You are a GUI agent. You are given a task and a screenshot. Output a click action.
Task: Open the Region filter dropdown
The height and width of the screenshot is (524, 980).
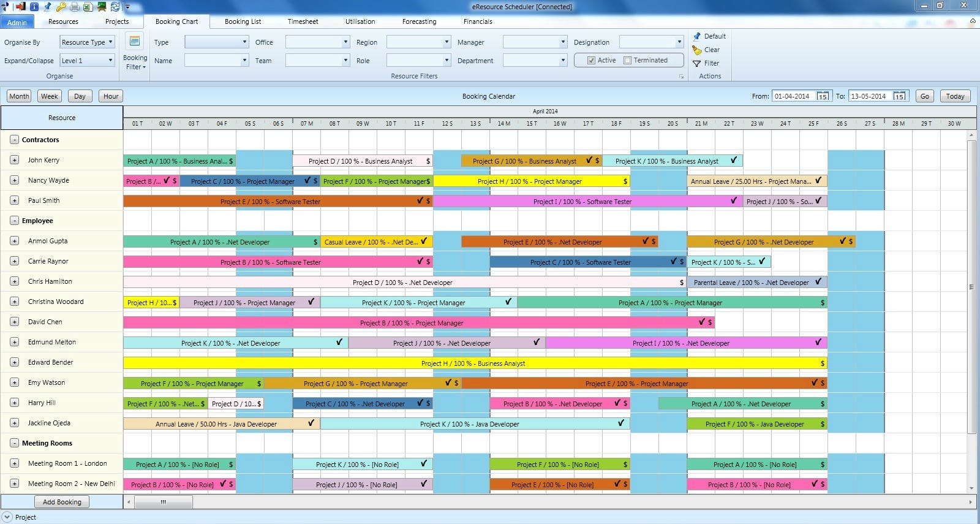pyautogui.click(x=418, y=42)
